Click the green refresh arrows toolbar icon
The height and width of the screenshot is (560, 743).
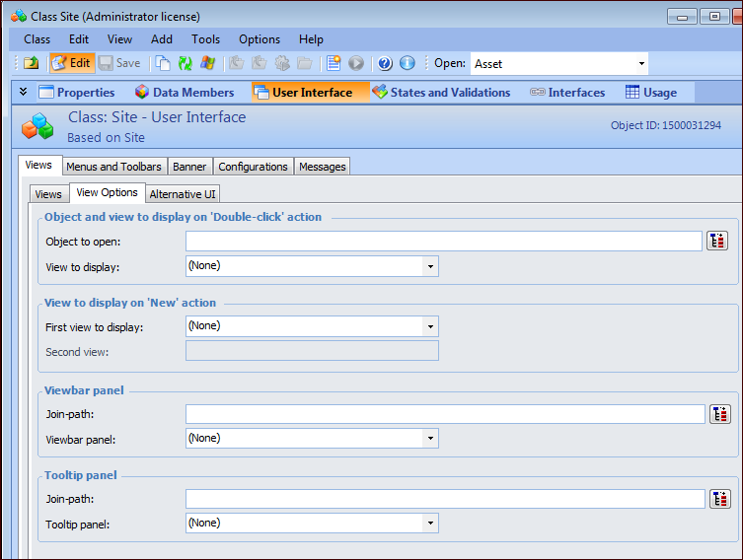185,63
